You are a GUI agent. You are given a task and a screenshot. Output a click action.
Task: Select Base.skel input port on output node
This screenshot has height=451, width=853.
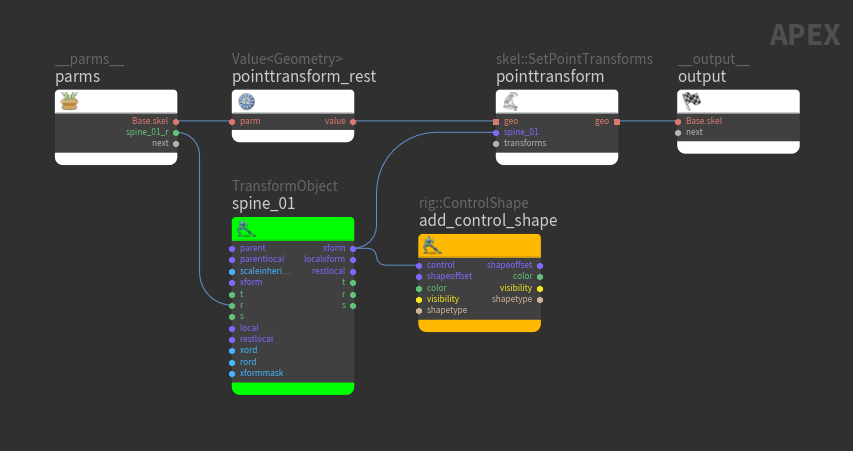point(678,121)
